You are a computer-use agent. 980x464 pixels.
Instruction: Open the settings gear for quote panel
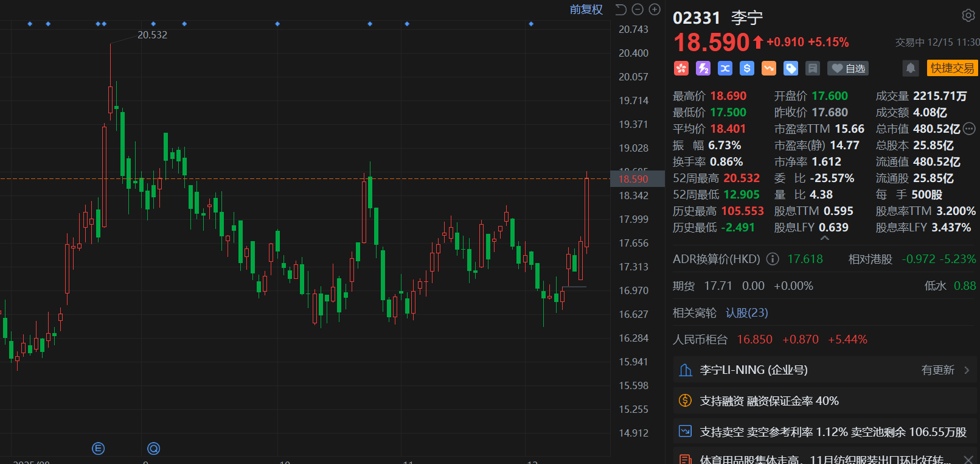tap(968, 16)
